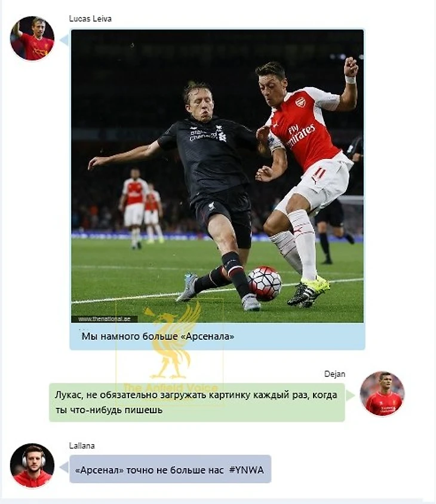
Task: Click 'The Anfield Voice' watermark text
Action: point(170,388)
